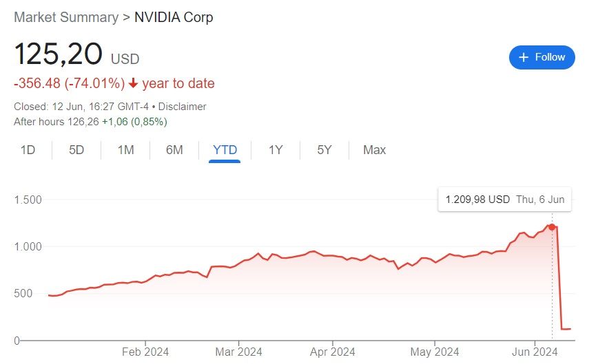The height and width of the screenshot is (364, 589).
Task: Click the Follow button
Action: (541, 57)
